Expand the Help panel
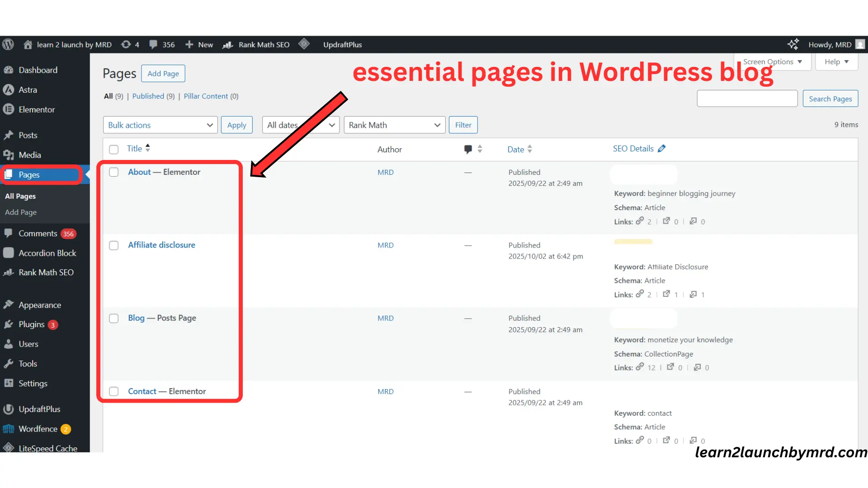 (x=837, y=62)
